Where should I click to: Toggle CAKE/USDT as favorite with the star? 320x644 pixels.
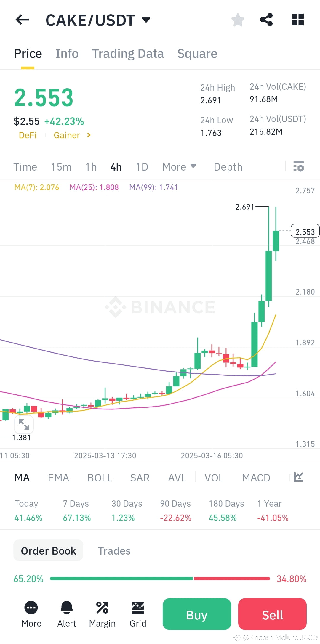coord(238,20)
